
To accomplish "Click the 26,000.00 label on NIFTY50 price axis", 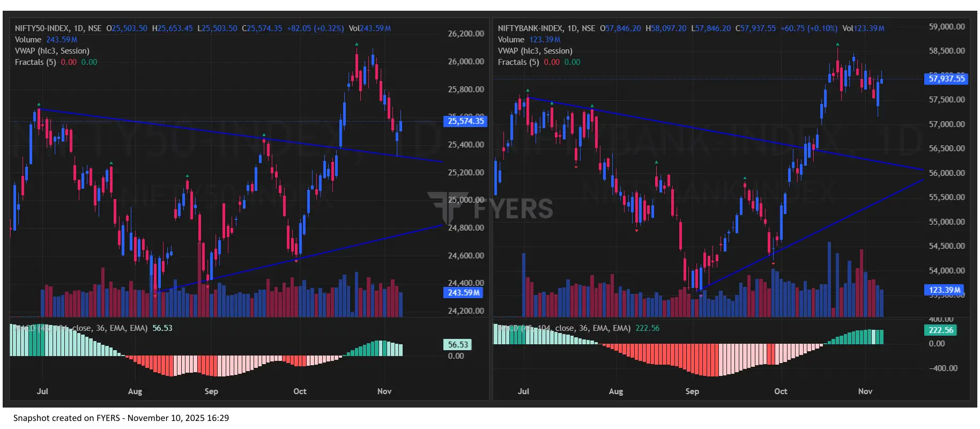I will [x=465, y=62].
